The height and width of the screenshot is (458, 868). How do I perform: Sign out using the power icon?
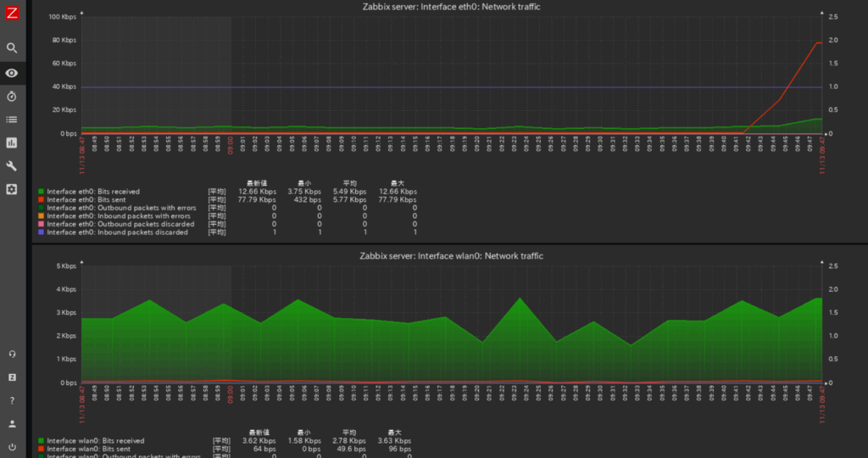click(x=12, y=446)
